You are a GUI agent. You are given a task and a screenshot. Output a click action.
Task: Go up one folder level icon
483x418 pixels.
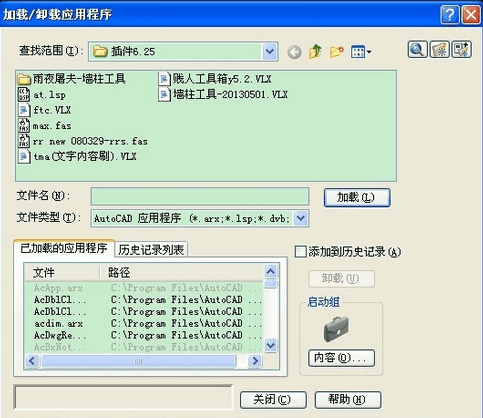click(315, 52)
